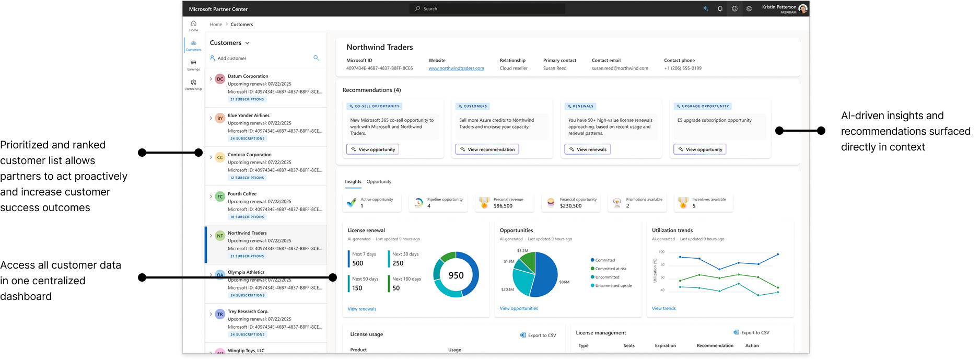Expand the Trey Research Corp. row chevron
The width and height of the screenshot is (980, 359).
click(211, 314)
